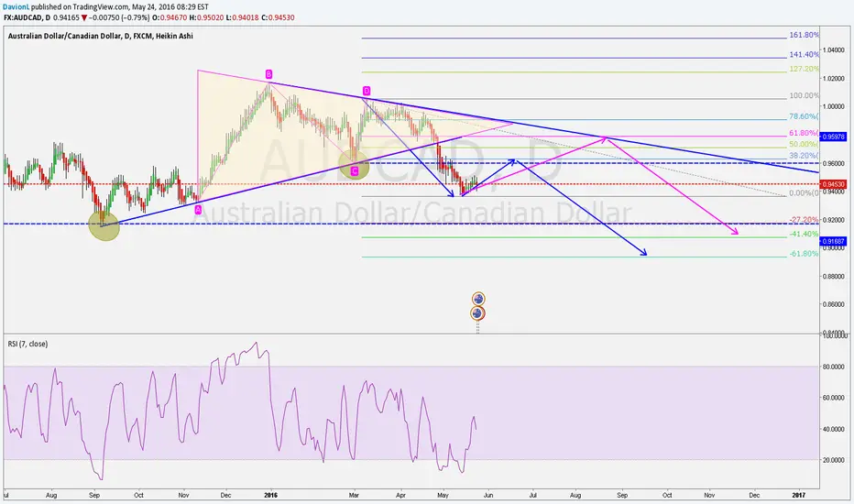Click the 2017 label on time axis

[x=798, y=495]
